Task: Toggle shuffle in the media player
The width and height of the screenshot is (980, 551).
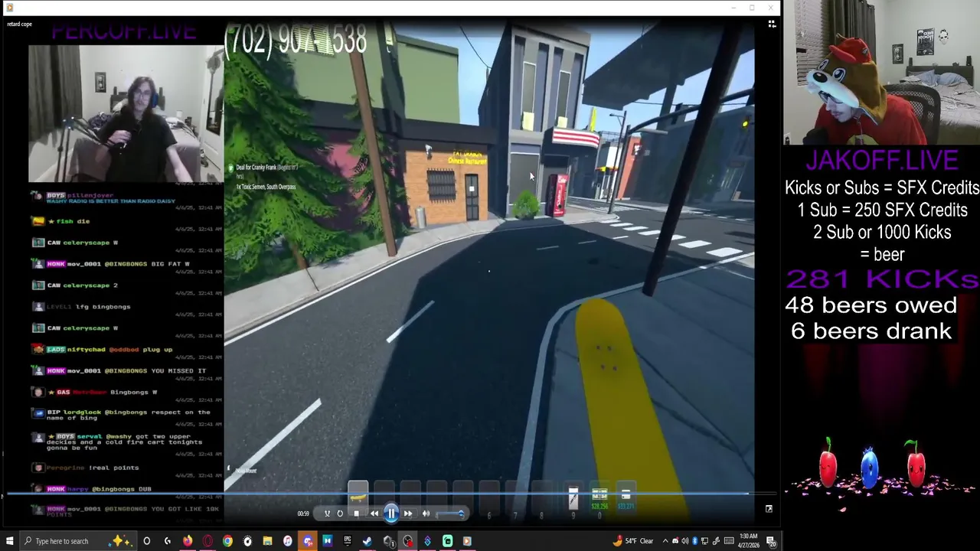Action: click(x=327, y=514)
